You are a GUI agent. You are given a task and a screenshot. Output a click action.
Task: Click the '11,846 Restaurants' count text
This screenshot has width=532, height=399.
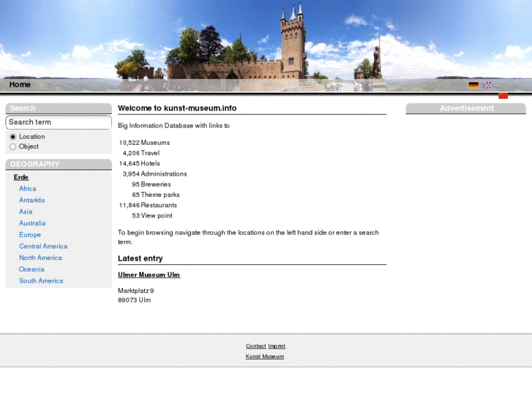148,205
